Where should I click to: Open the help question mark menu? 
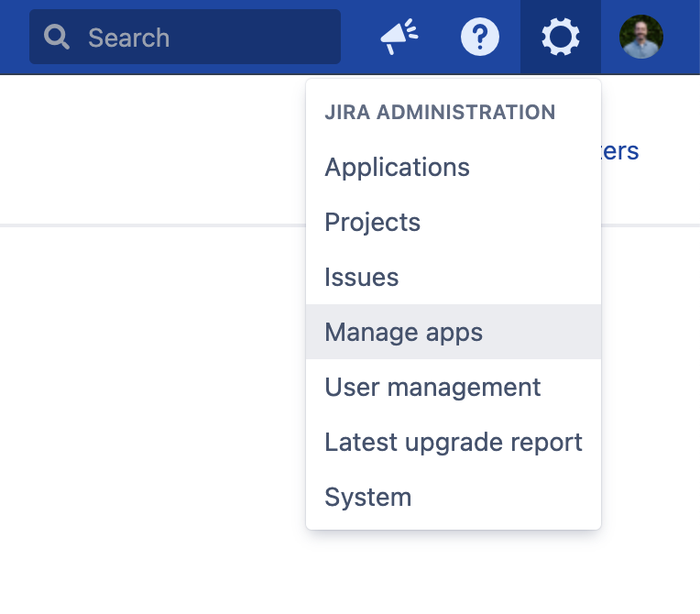click(480, 37)
